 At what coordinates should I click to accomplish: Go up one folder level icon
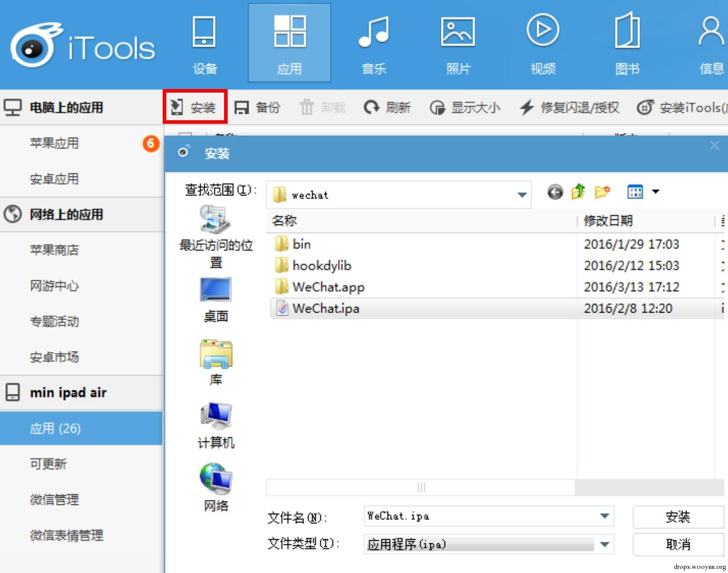click(x=578, y=192)
